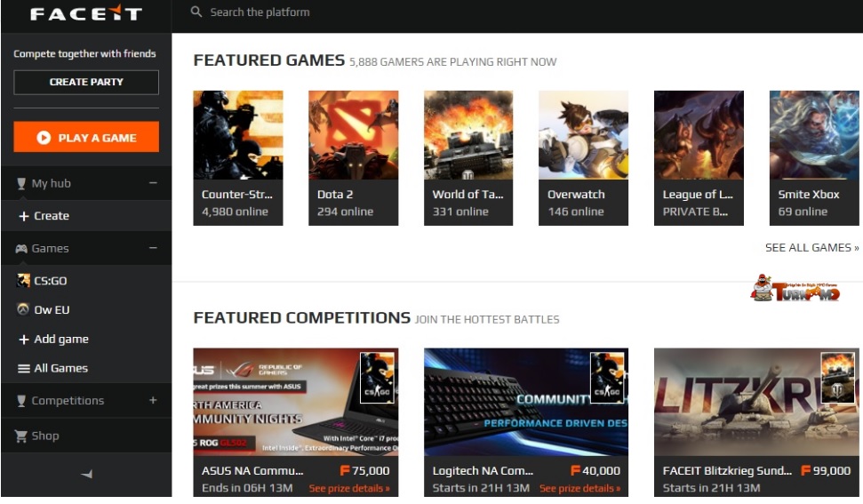Click the F points icon beside 99,000

tap(805, 470)
